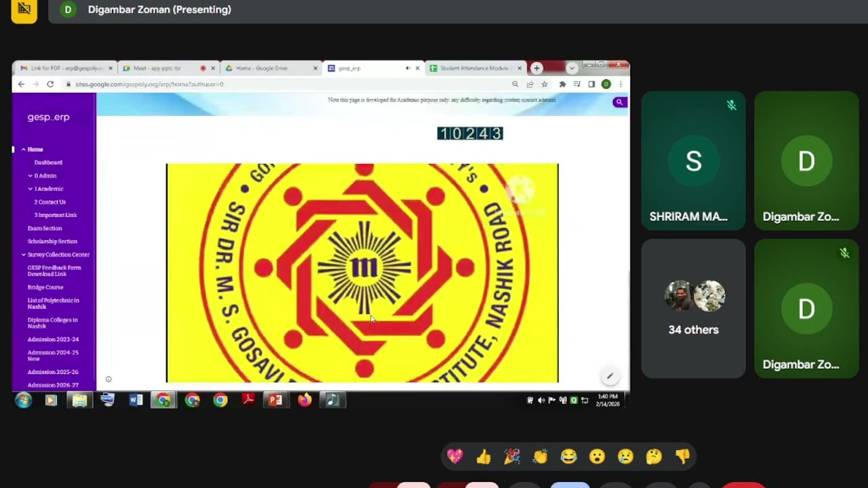Open Firefox from the taskbar
Screen dimensions: 868x488
point(304,400)
